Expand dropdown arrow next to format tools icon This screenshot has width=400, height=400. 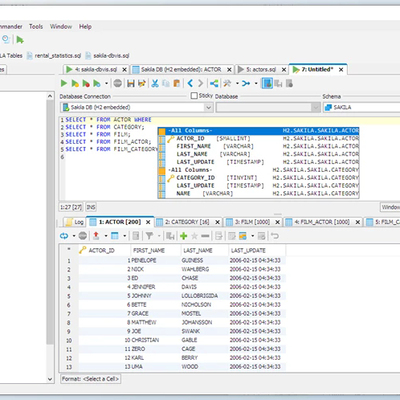click(237, 83)
